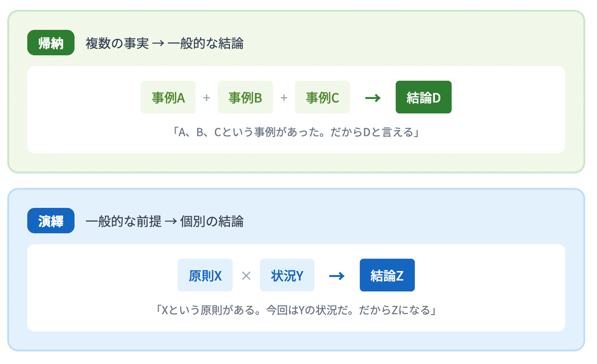The image size is (597, 364).
Task: Click the 個別の結論 heading text
Action: point(211,221)
